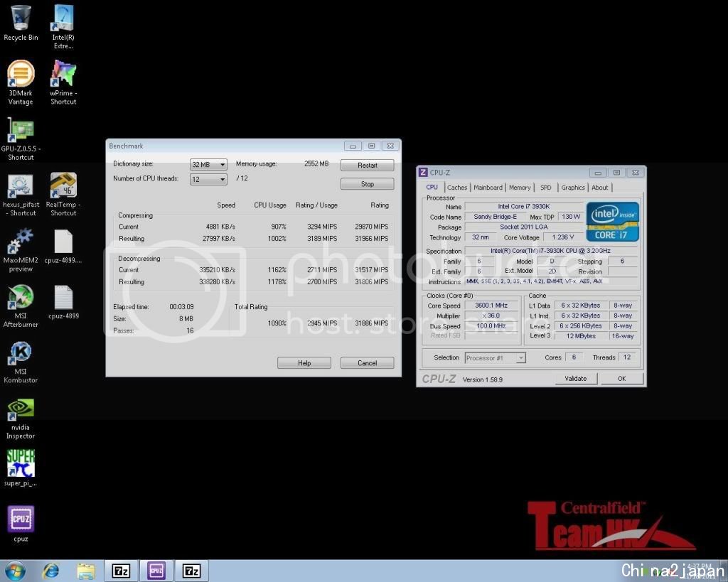Image resolution: width=728 pixels, height=582 pixels.
Task: Open the Processor #1 Selection dropdown
Action: [x=495, y=358]
